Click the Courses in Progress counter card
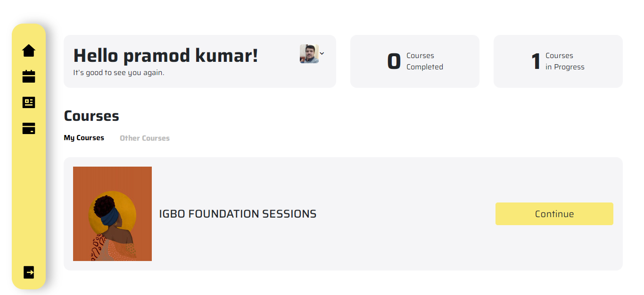 (558, 61)
